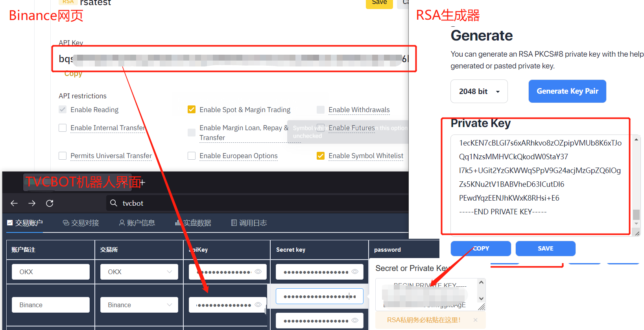
Task: Go back in the TVCBOT browser
Action: point(14,203)
